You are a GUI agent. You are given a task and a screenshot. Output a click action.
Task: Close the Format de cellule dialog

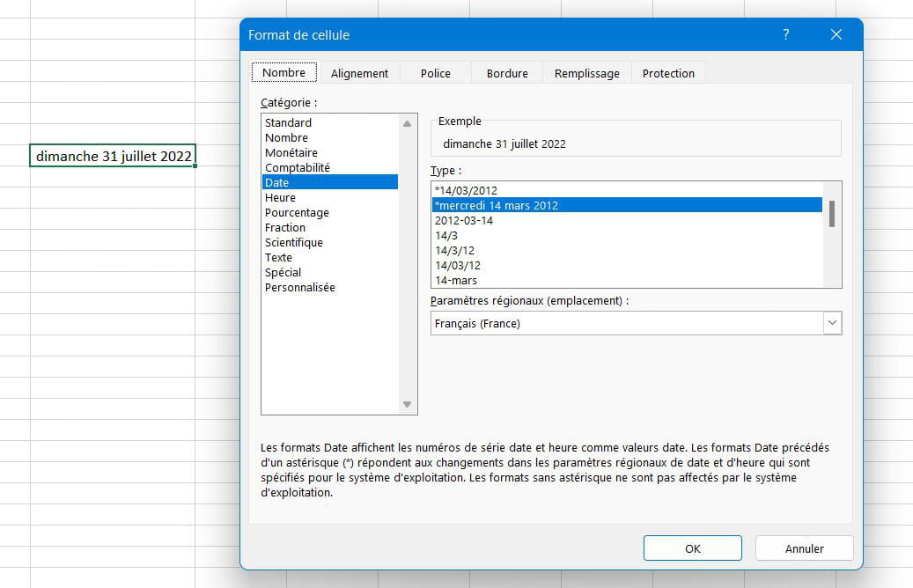click(836, 35)
